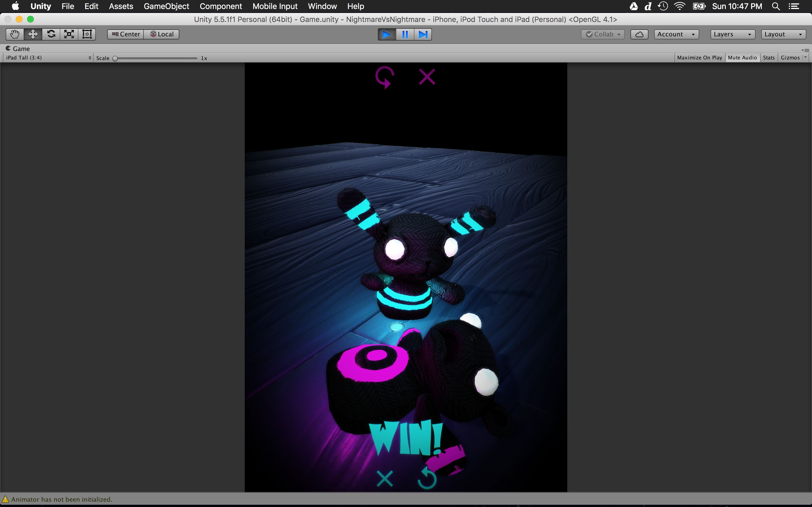Select the Hand tool
This screenshot has width=812, height=507.
(x=15, y=34)
